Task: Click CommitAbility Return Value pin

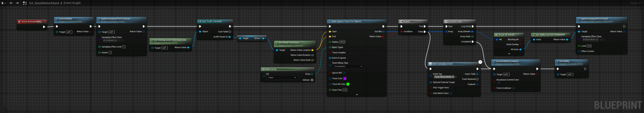Action: coord(90,32)
